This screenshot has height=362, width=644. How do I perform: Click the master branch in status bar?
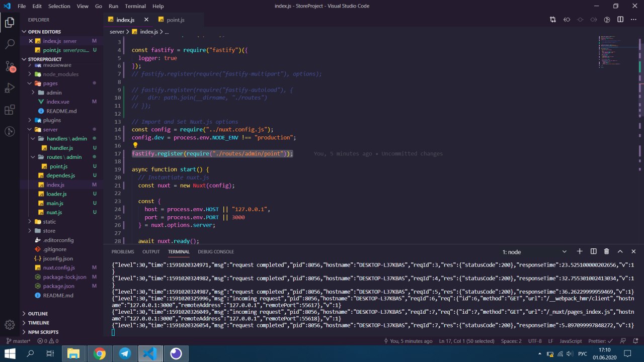click(x=19, y=341)
